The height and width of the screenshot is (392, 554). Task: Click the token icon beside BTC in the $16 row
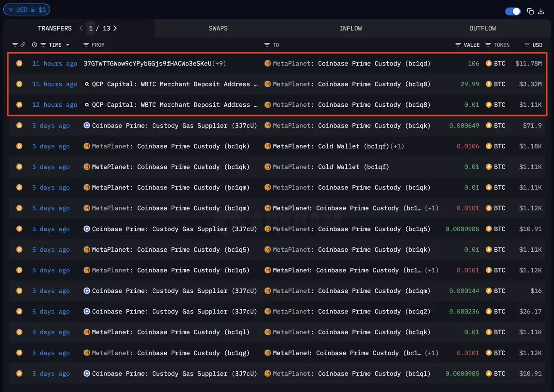coord(488,291)
